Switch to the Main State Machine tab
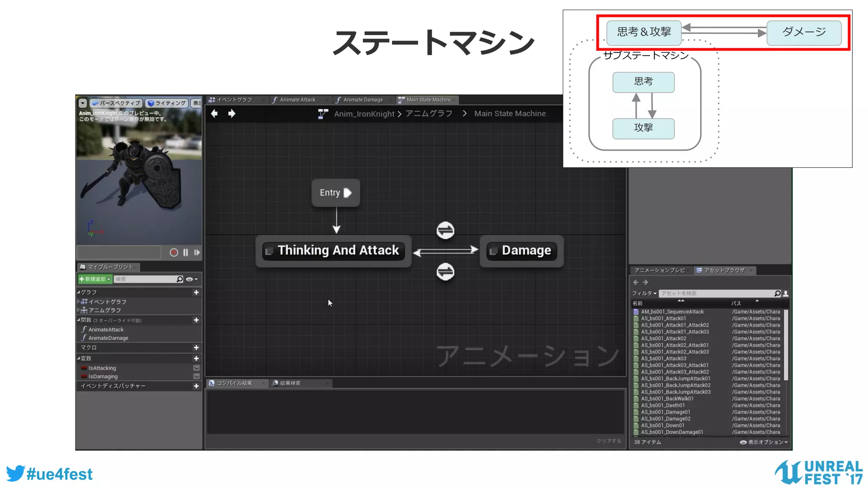 click(428, 100)
